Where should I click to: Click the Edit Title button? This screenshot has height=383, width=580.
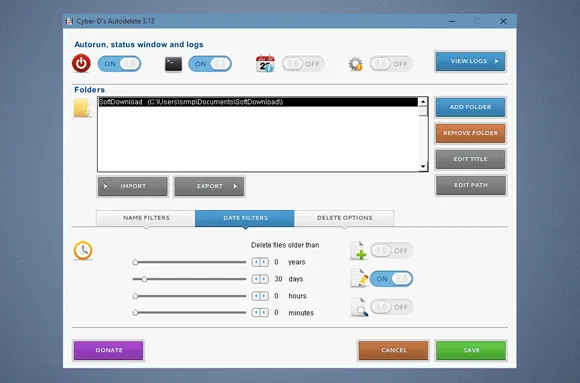point(470,159)
